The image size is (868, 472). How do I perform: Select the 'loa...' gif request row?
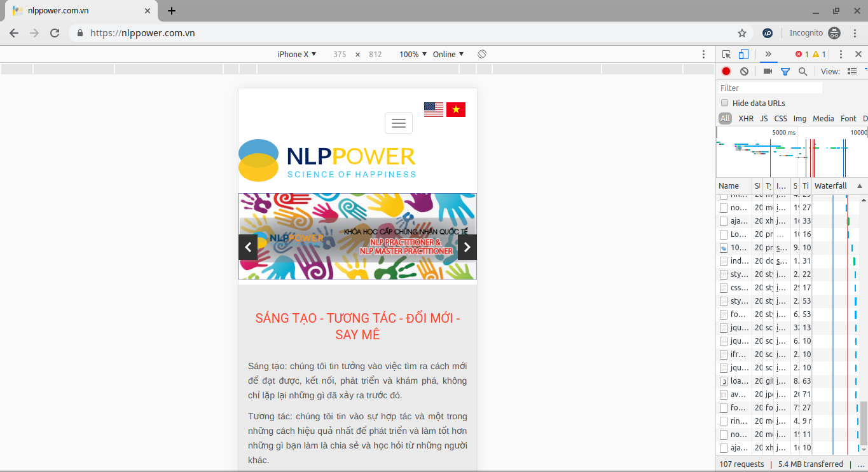point(788,381)
